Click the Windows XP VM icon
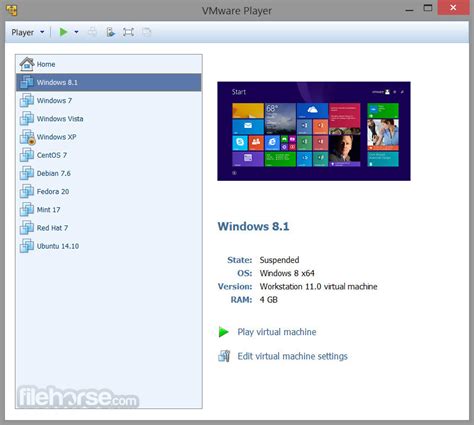Image resolution: width=474 pixels, height=425 pixels. click(x=27, y=137)
